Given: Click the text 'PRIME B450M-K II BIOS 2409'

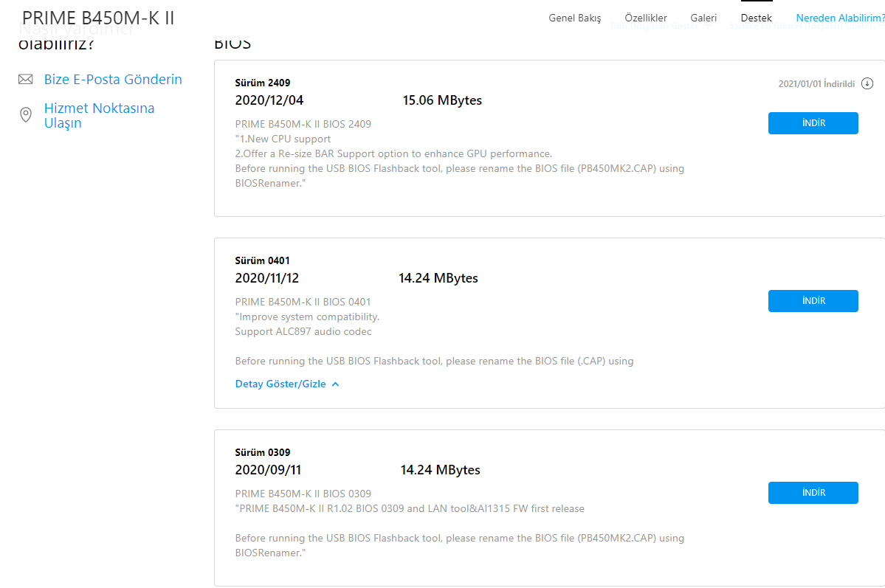Looking at the screenshot, I should [303, 124].
